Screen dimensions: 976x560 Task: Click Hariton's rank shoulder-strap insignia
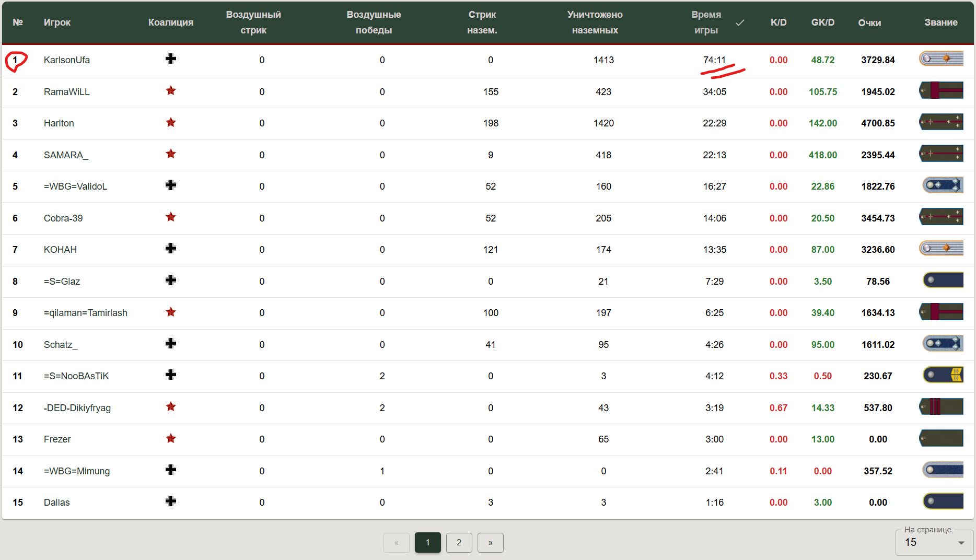941,122
